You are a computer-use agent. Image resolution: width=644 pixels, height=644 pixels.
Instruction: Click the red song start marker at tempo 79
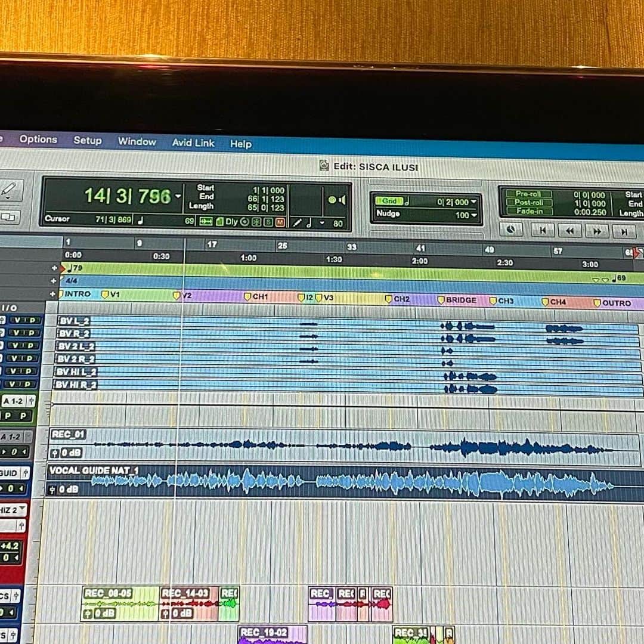pos(63,268)
